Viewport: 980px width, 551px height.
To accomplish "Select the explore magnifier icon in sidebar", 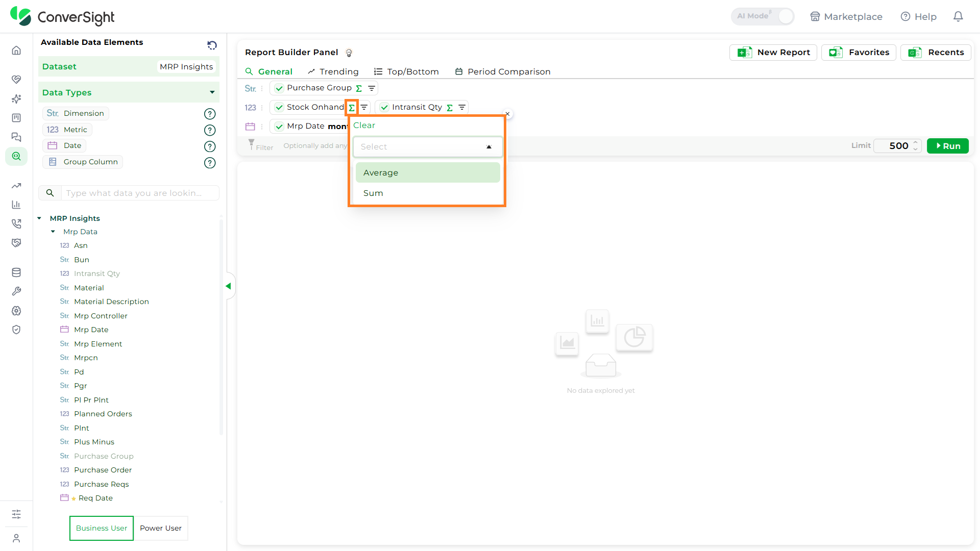I will tap(16, 156).
